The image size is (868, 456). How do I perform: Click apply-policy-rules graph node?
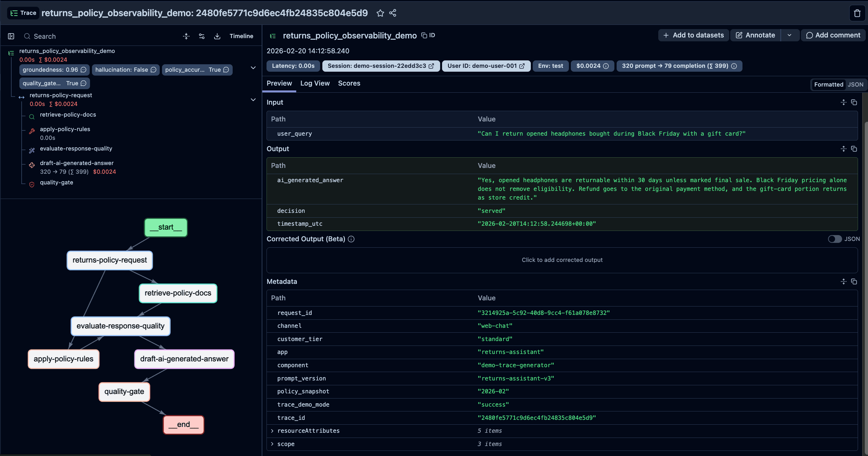63,359
